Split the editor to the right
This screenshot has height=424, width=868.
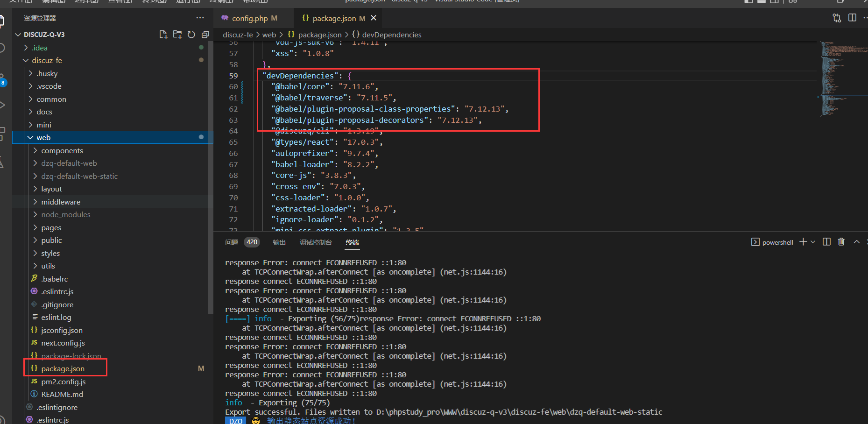click(x=852, y=18)
